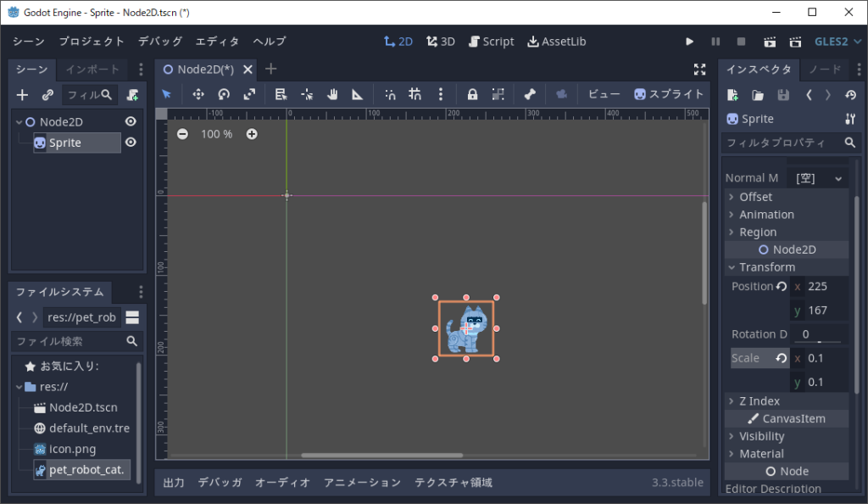Image resolution: width=868 pixels, height=504 pixels.
Task: Switch to Script workspace
Action: [492, 42]
